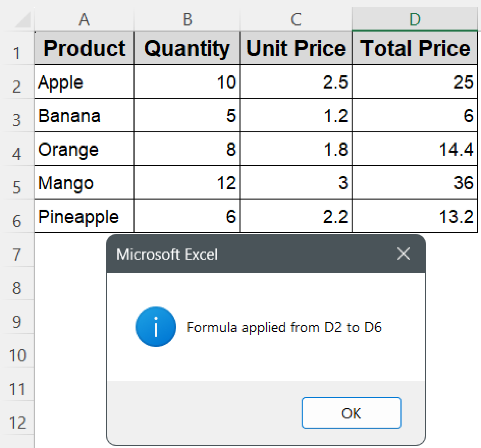Close the Microsoft Excel message box
481x448 pixels.
[x=403, y=254]
